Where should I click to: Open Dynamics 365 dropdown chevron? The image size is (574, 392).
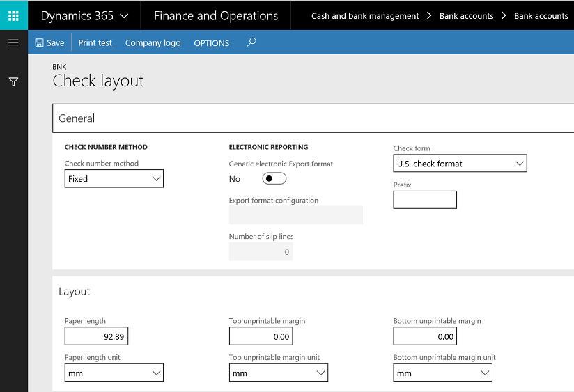click(x=124, y=16)
